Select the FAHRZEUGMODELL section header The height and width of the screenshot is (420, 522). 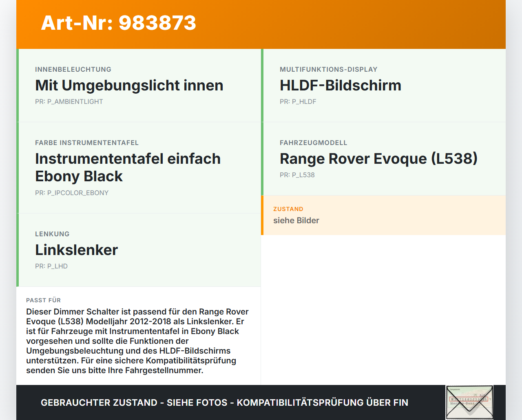coord(313,143)
